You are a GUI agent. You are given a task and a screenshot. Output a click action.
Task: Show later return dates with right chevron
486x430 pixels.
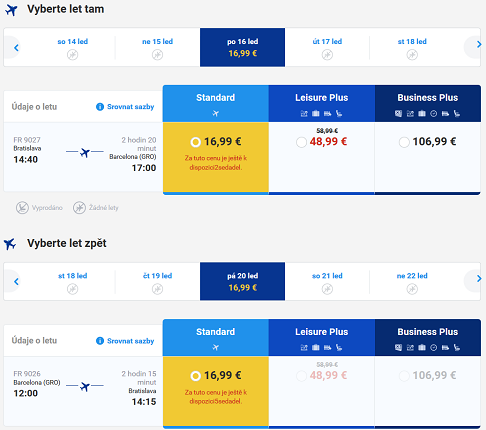[x=479, y=278]
